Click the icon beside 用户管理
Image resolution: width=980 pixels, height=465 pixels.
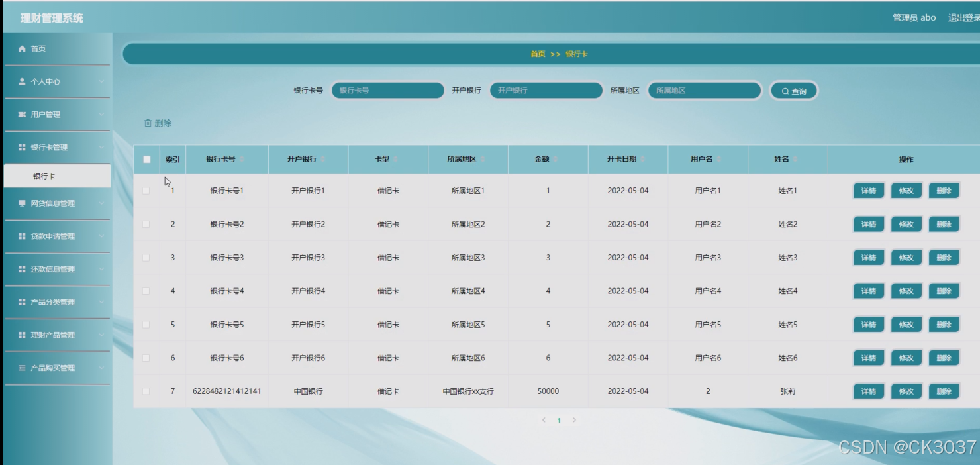22,115
